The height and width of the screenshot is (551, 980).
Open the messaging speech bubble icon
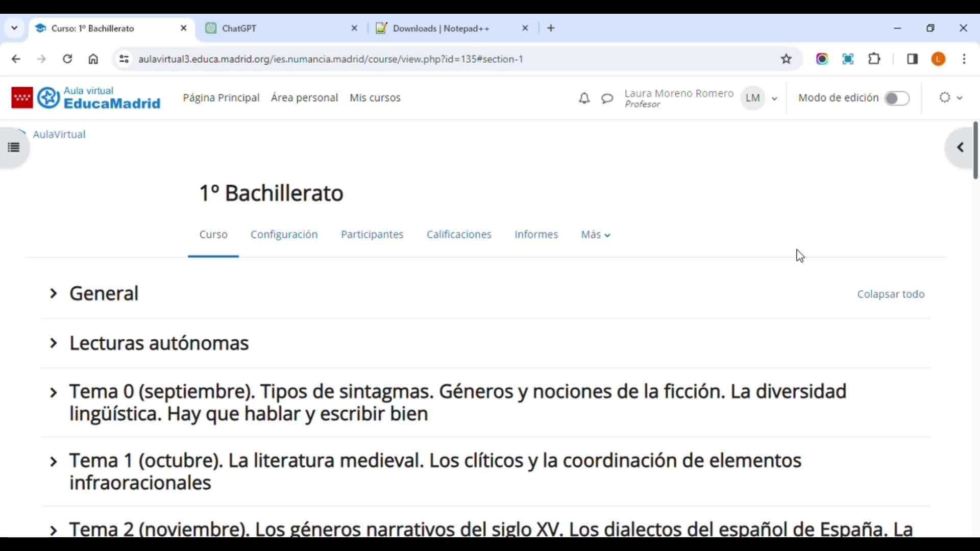607,98
